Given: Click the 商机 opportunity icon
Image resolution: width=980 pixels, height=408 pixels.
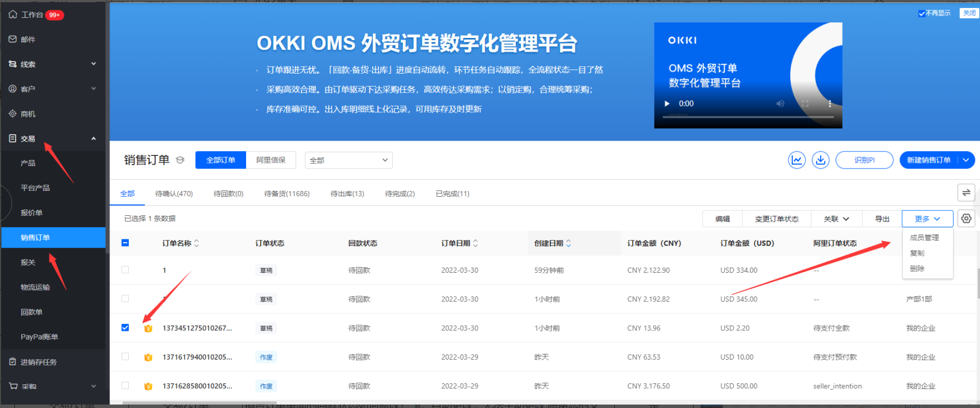Looking at the screenshot, I should (13, 113).
